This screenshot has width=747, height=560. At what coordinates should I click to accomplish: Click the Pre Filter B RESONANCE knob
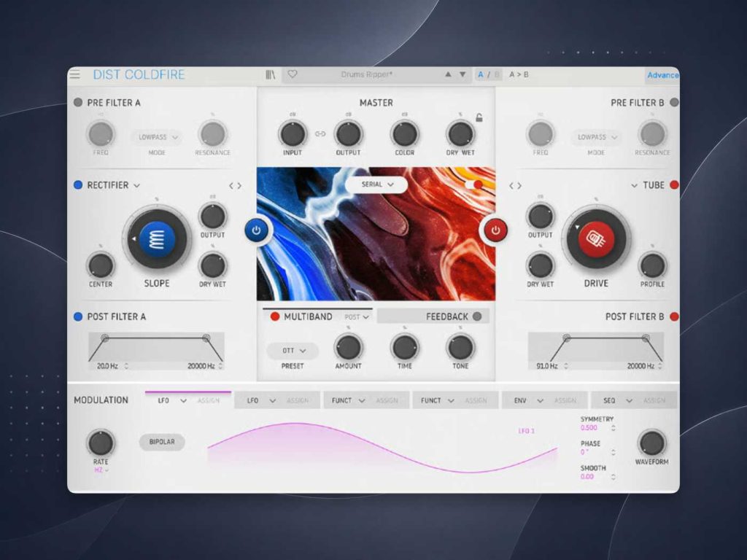[x=652, y=134]
